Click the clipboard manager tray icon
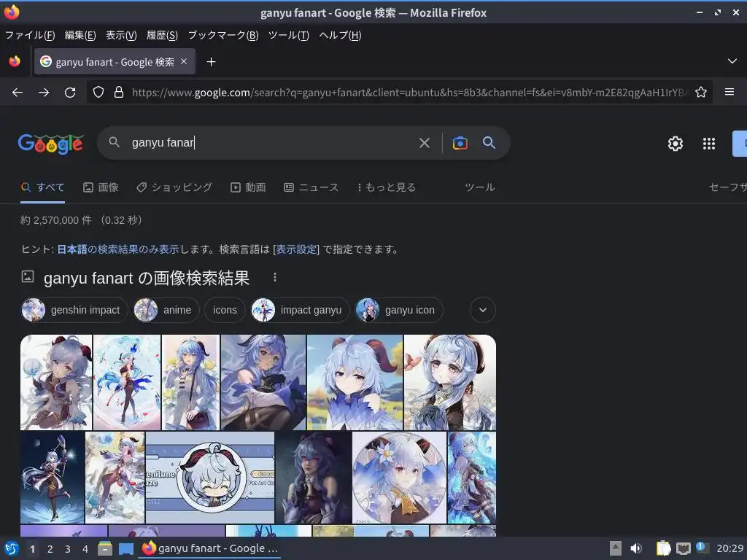 pos(663,548)
